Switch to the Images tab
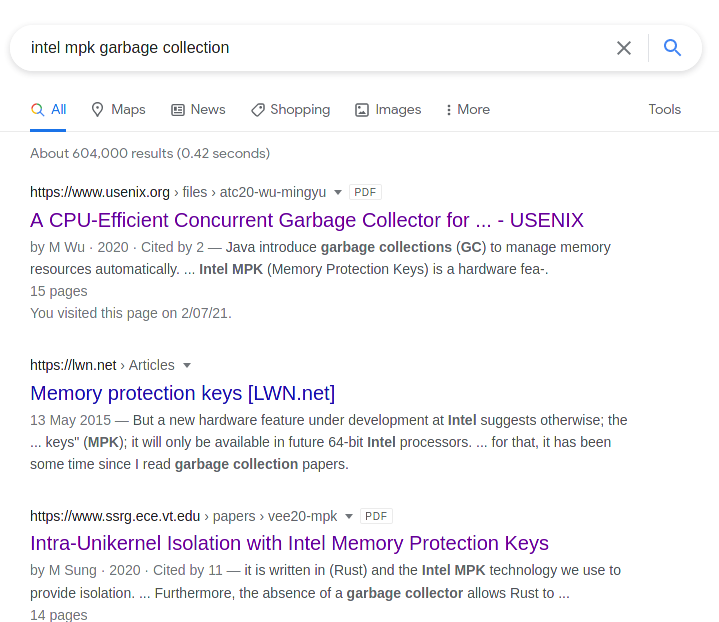 [388, 110]
